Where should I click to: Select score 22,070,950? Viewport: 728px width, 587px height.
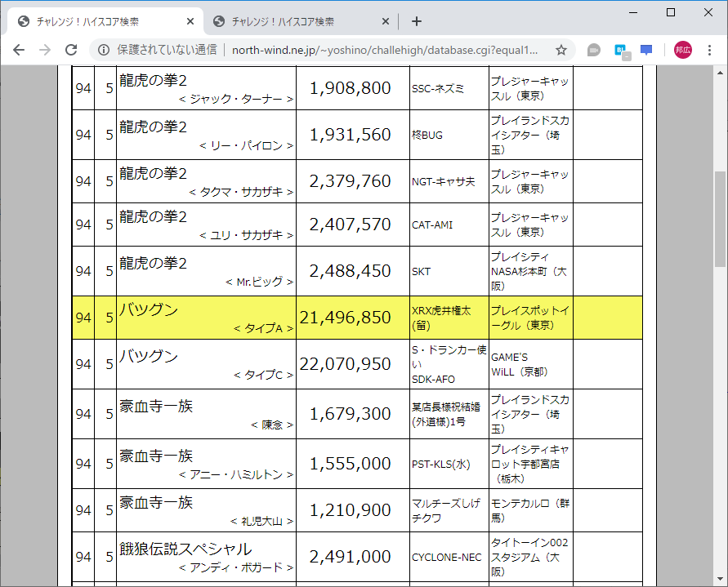(345, 364)
